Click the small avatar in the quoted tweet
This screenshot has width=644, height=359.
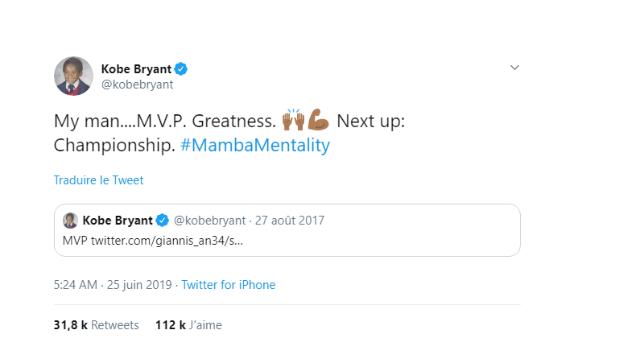click(70, 221)
